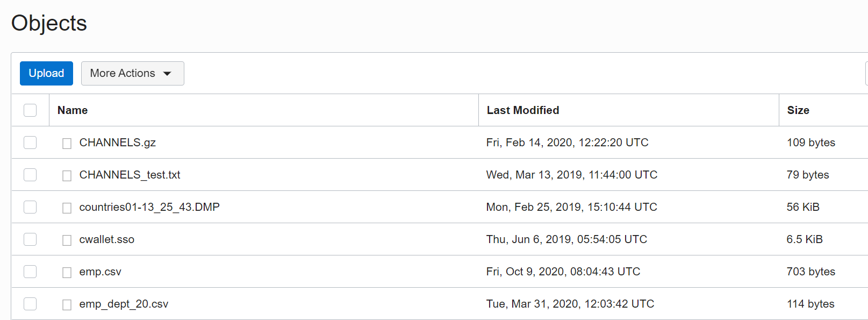Viewport: 868px width, 320px height.
Task: Click the file icon next to CHANNELS.gz
Action: (x=67, y=143)
